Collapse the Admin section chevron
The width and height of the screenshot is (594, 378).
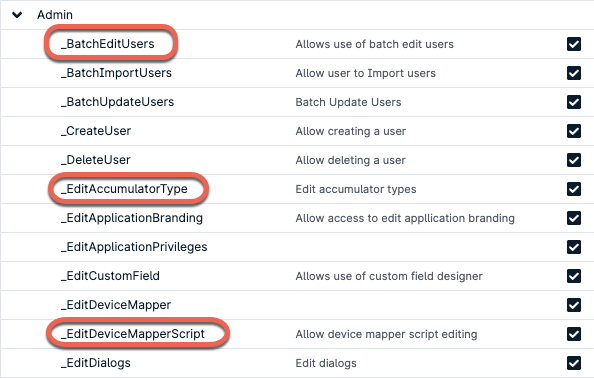point(17,15)
